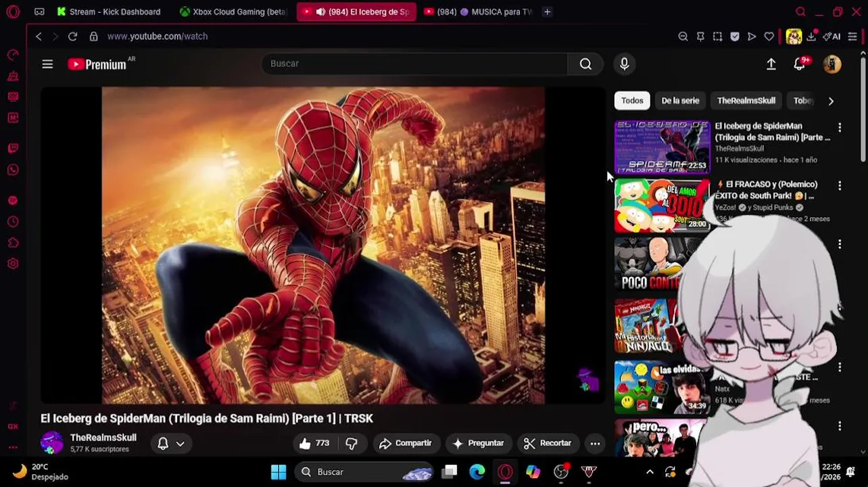Open History clock in the Opera sidebar
The image size is (868, 487).
tap(13, 222)
